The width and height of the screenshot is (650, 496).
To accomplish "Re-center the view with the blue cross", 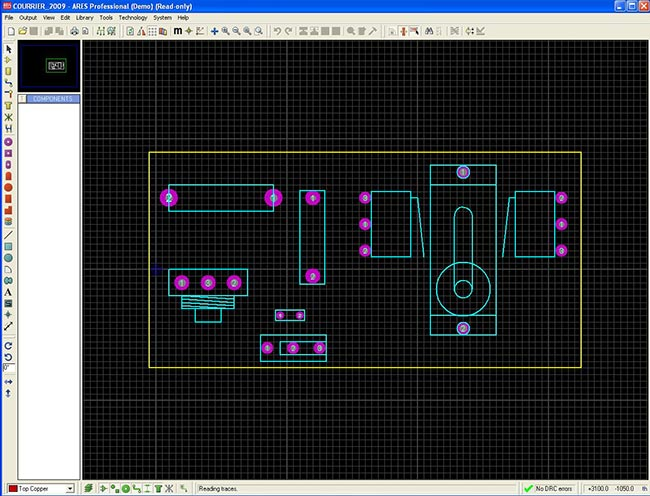I will pyautogui.click(x=214, y=31).
